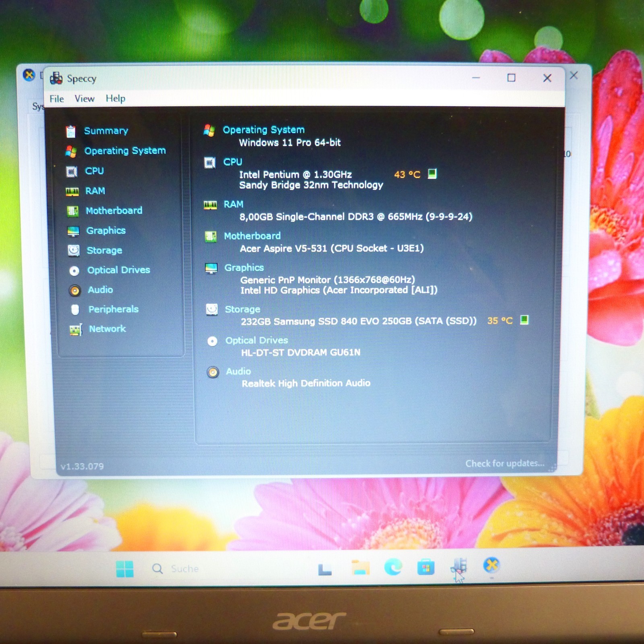Viewport: 644px width, 644px height.
Task: Open the Motherboard heading link in summary
Action: [x=252, y=236]
